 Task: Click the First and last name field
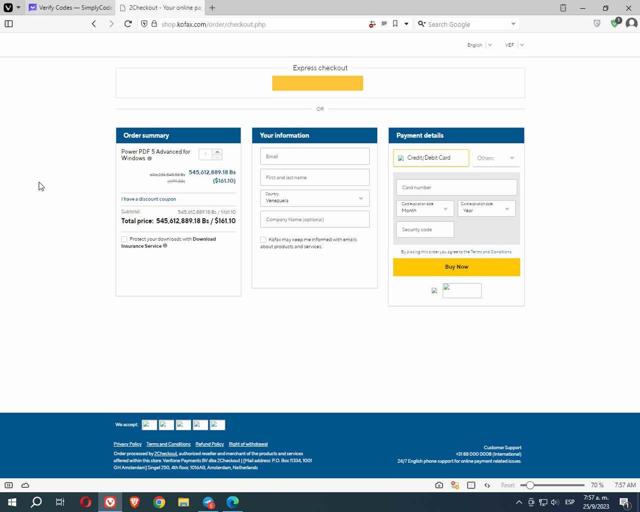[315, 178]
